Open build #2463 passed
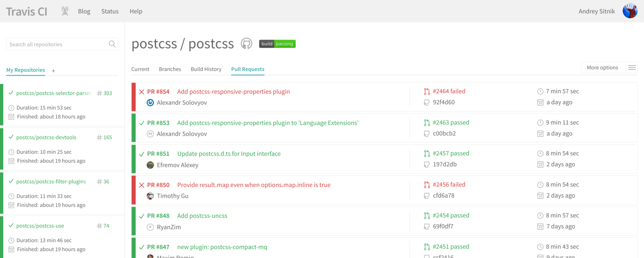The width and height of the screenshot is (644, 258). [451, 122]
